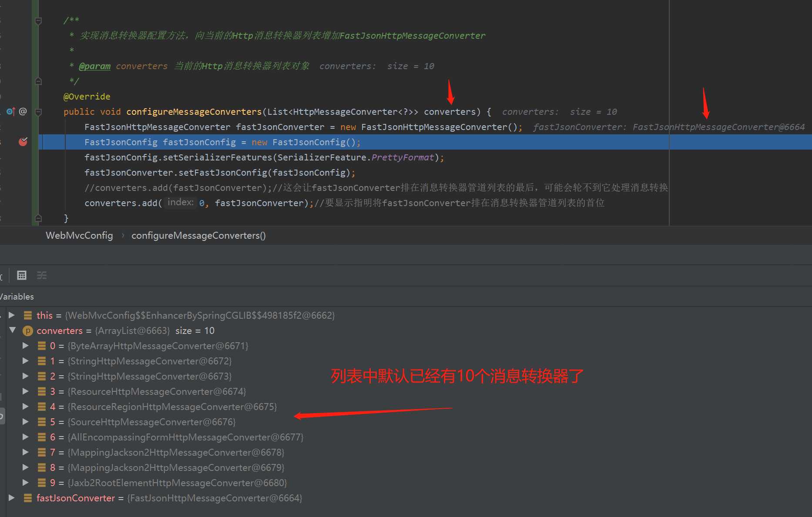Expand StringHttpMessageConverter@6673 entry
Viewport: 812px width, 517px height.
tap(26, 376)
